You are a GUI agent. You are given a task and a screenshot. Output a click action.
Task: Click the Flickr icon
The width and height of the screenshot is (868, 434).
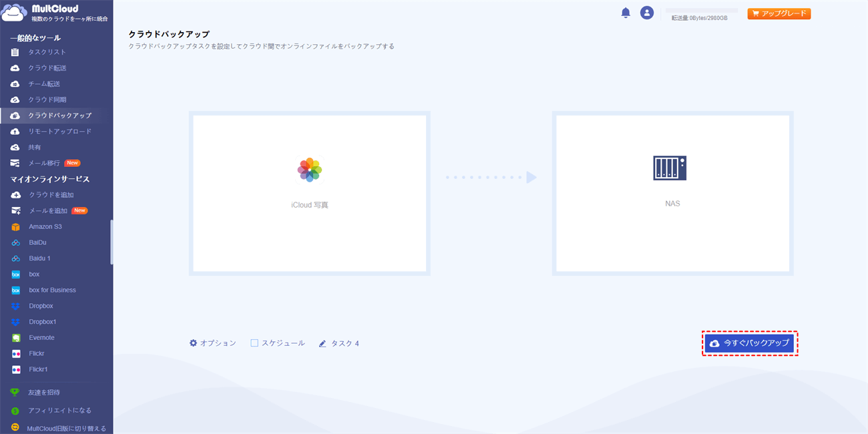pyautogui.click(x=15, y=354)
